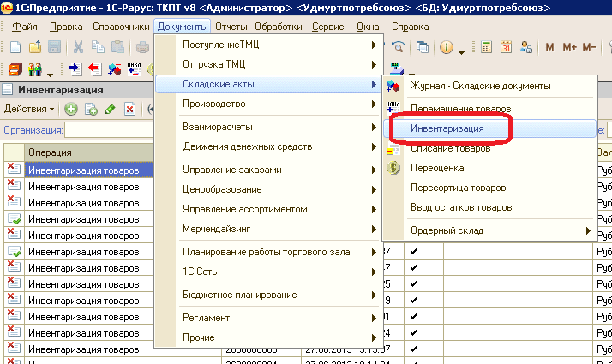Viewport: 612px width, 364px height.
Task: Expand the Движения денежных средств submenu
Action: click(x=268, y=146)
